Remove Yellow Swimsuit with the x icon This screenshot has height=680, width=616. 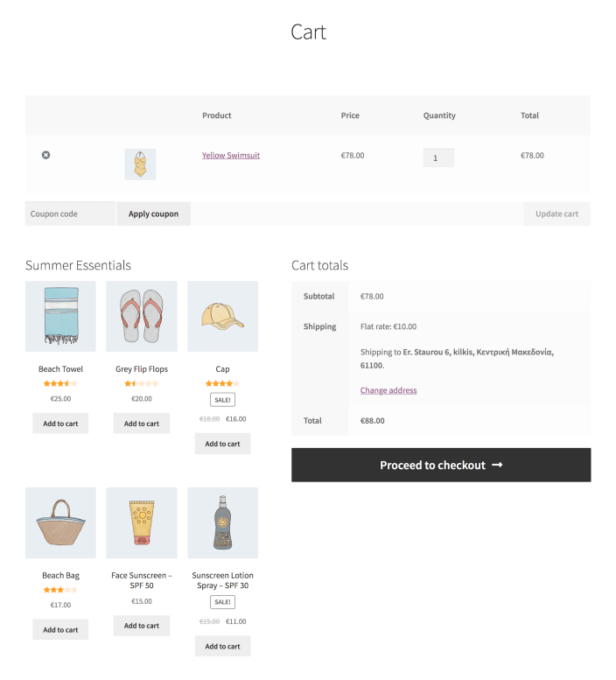[x=45, y=155]
